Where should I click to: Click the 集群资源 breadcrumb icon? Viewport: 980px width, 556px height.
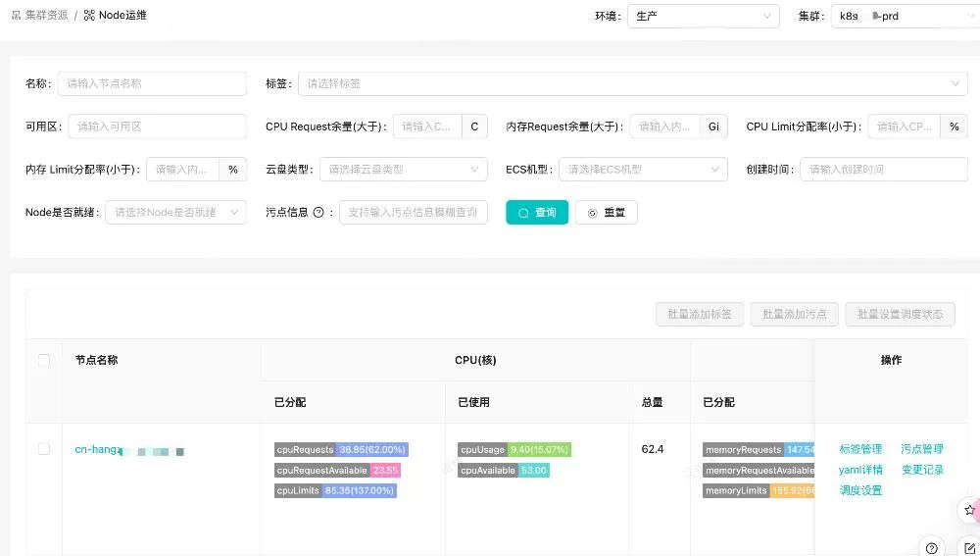click(x=16, y=16)
